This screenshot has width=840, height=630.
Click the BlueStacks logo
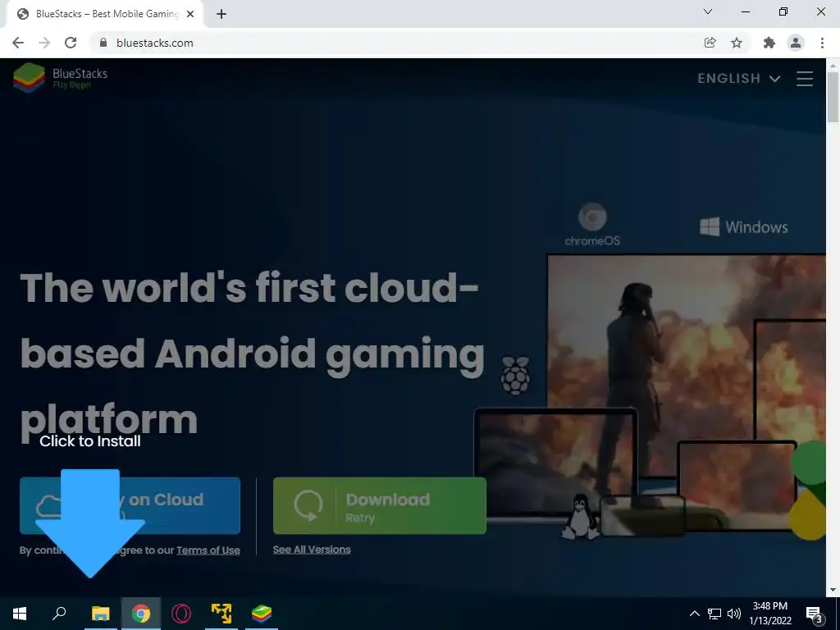coord(61,78)
